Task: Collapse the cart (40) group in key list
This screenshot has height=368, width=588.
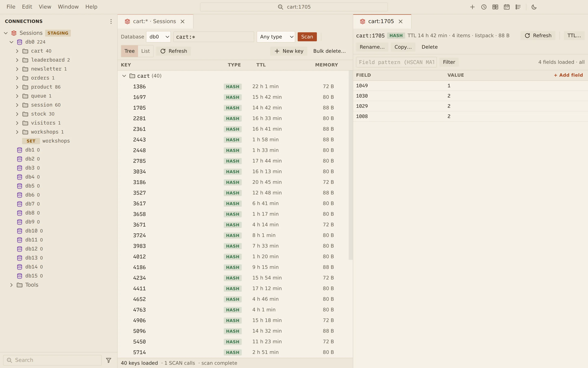Action: [124, 76]
